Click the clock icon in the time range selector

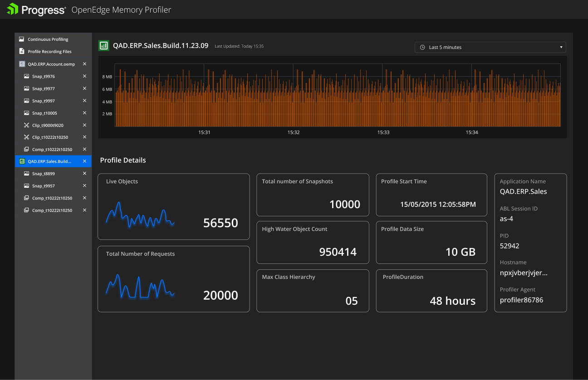click(x=422, y=47)
